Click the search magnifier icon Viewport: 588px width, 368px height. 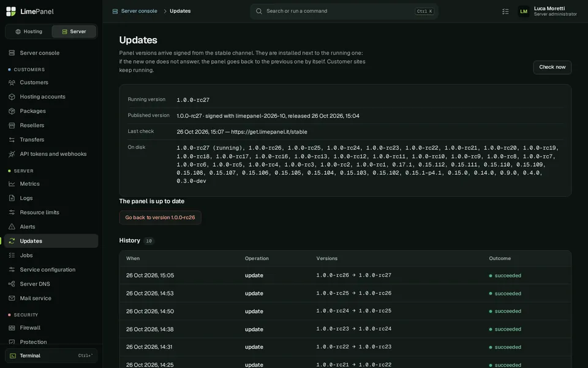pyautogui.click(x=258, y=11)
